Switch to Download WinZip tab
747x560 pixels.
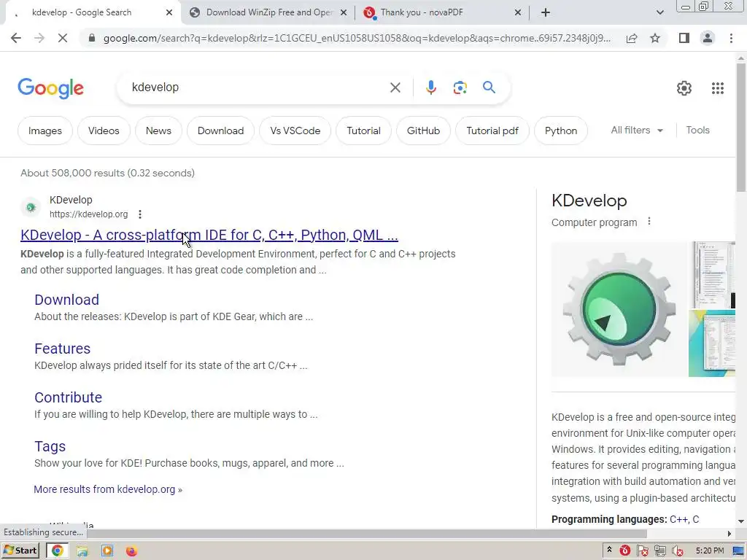[268, 12]
